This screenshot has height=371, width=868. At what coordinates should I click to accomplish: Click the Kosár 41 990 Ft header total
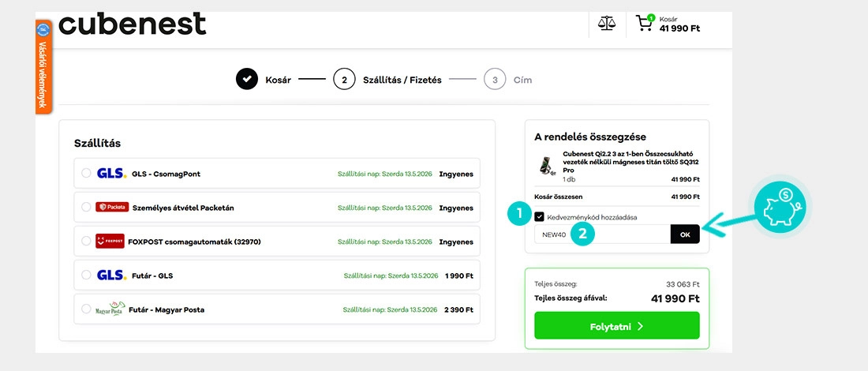[x=679, y=24]
